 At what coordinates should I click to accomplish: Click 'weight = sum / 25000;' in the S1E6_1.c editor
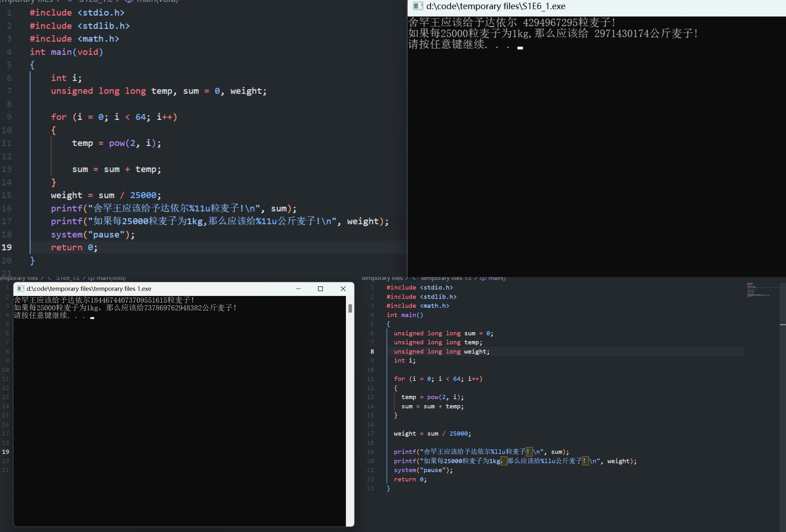106,195
